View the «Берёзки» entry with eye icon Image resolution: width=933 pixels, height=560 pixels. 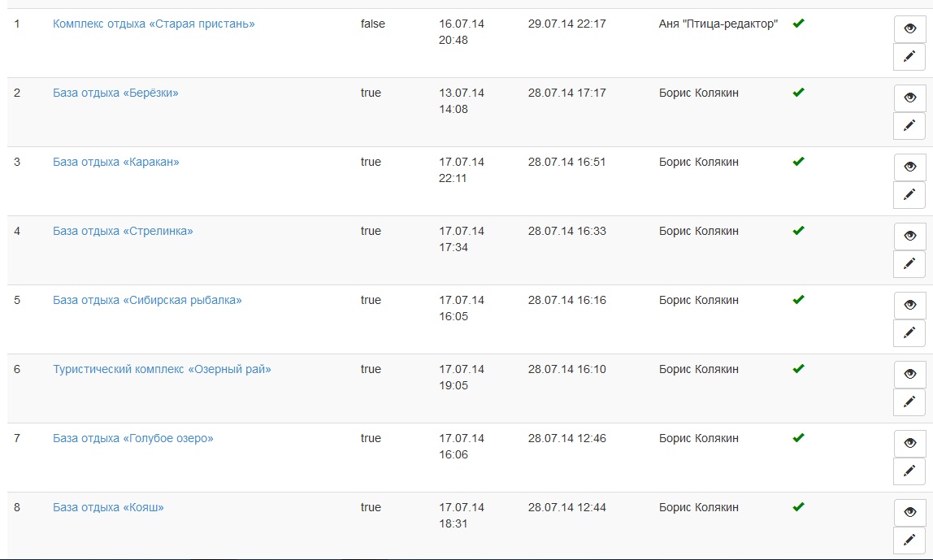tap(909, 98)
